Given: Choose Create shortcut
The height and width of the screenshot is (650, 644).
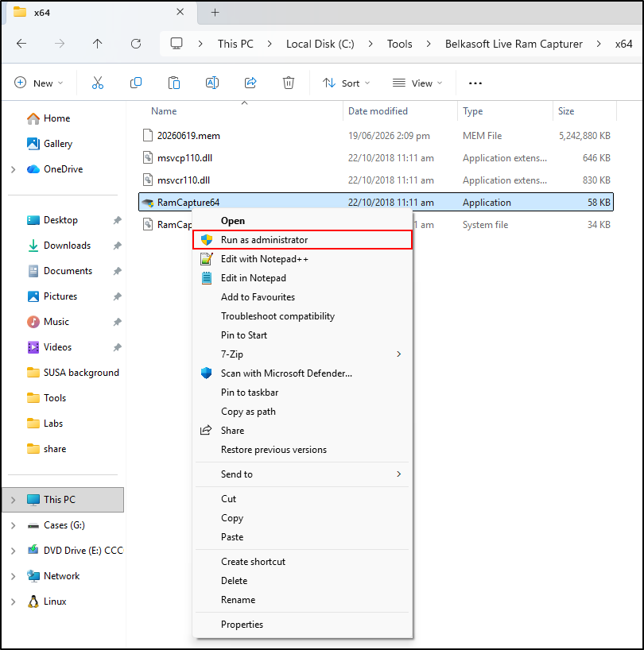Looking at the screenshot, I should [302, 562].
